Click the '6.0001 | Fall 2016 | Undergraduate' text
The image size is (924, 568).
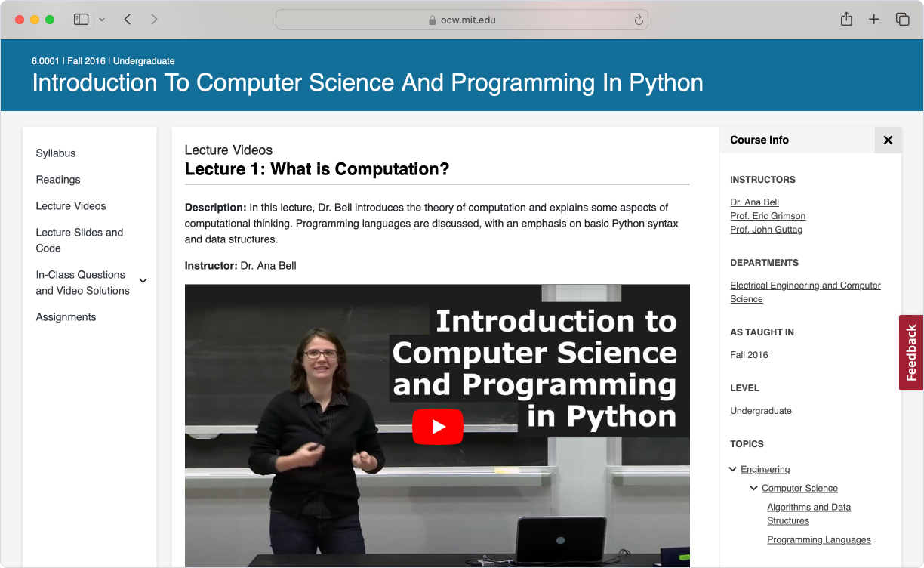pos(103,61)
